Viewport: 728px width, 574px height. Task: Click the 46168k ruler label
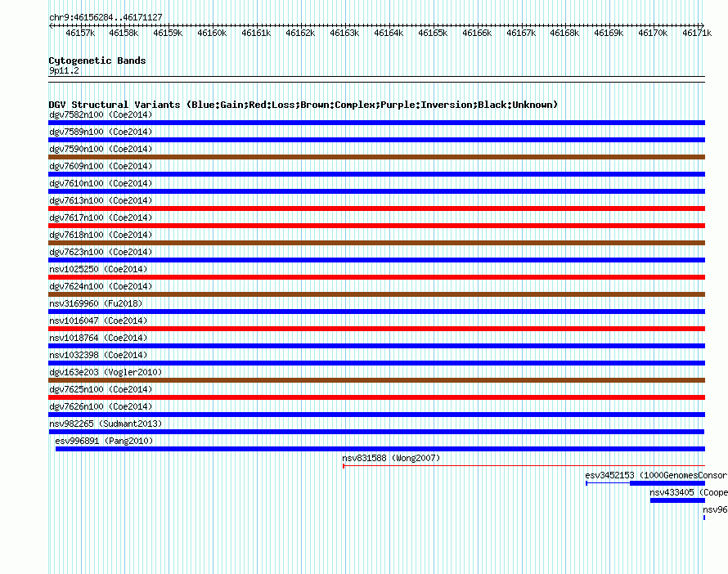[564, 33]
